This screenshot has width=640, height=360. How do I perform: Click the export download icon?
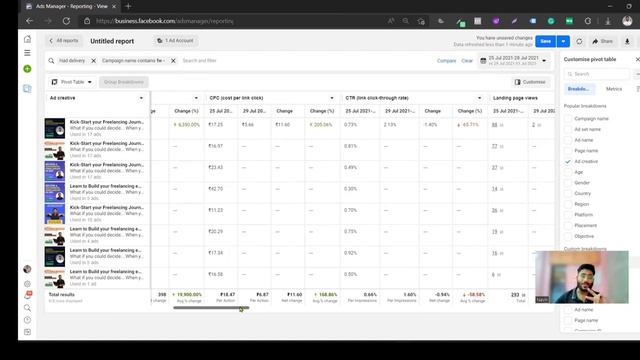click(627, 41)
